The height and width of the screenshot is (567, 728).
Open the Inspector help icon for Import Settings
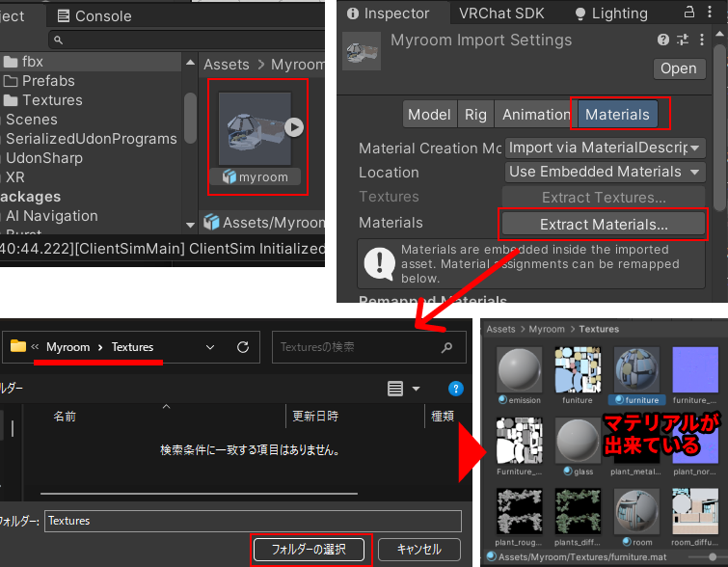663,40
